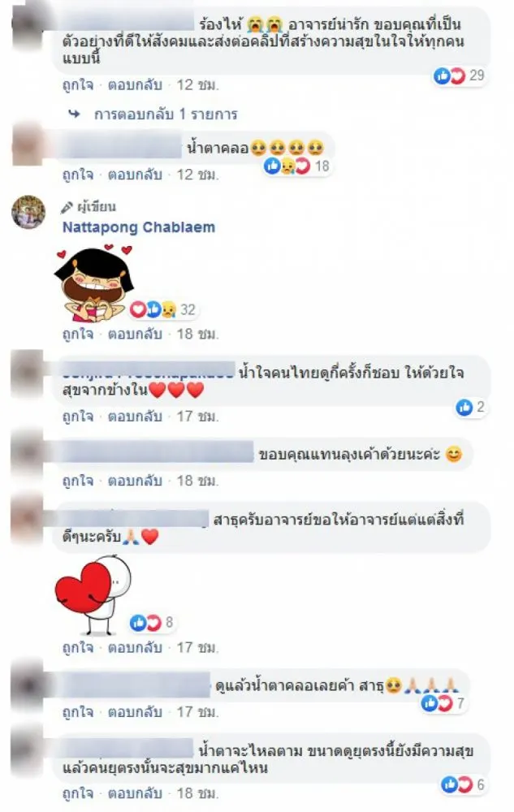Screen dimensions: 514x812
Task: Open reactions showing 8 beside heart-hug sticker
Action: [x=152, y=623]
